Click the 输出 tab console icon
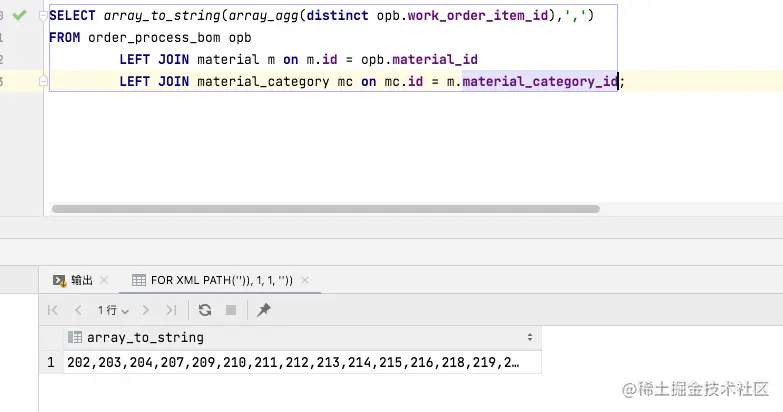This screenshot has height=412, width=783. point(59,281)
